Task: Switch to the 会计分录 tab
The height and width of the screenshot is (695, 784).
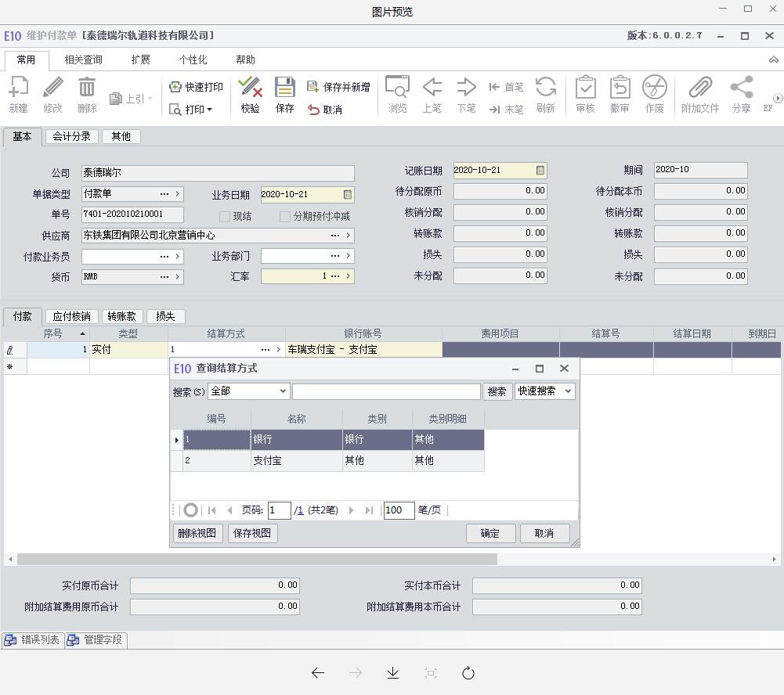Action: coord(71,136)
